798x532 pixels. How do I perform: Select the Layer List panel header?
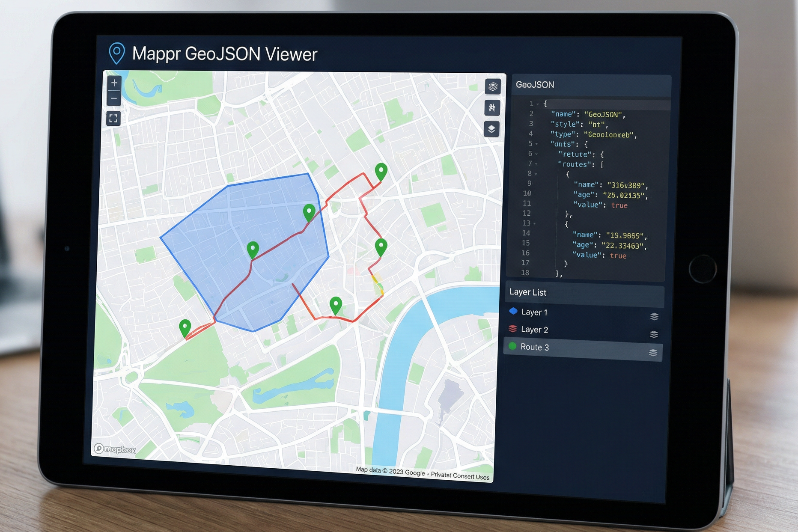click(528, 292)
